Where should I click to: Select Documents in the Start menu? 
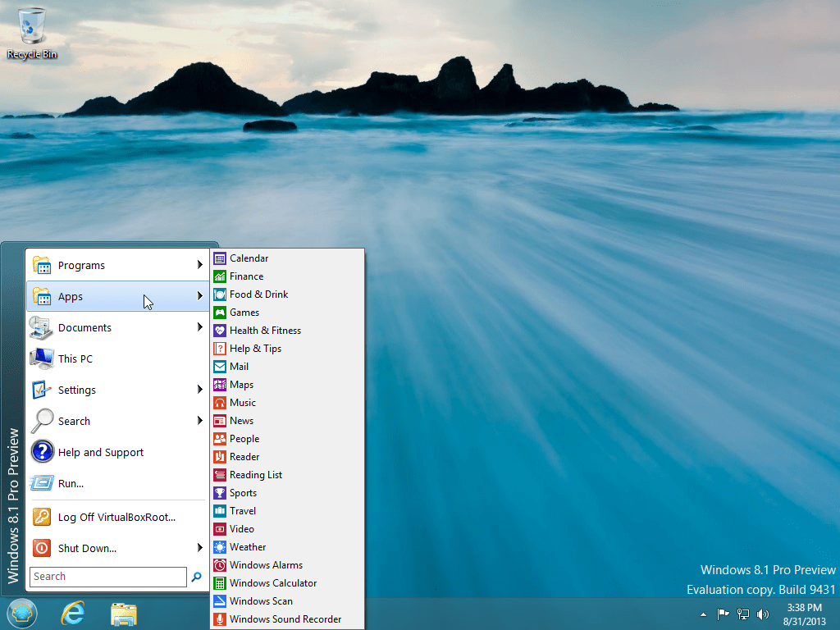[117, 327]
